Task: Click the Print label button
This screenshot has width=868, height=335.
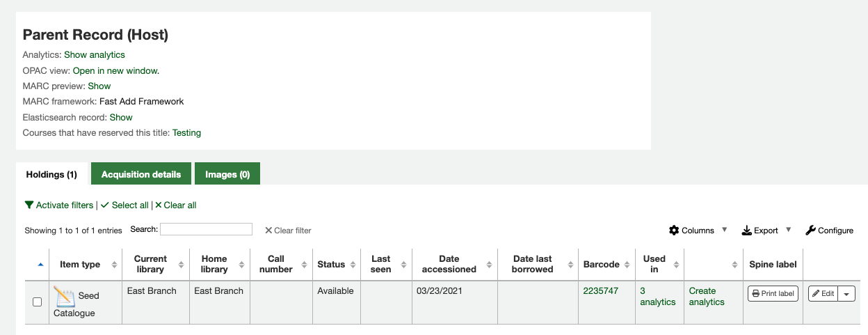Action: (x=773, y=294)
